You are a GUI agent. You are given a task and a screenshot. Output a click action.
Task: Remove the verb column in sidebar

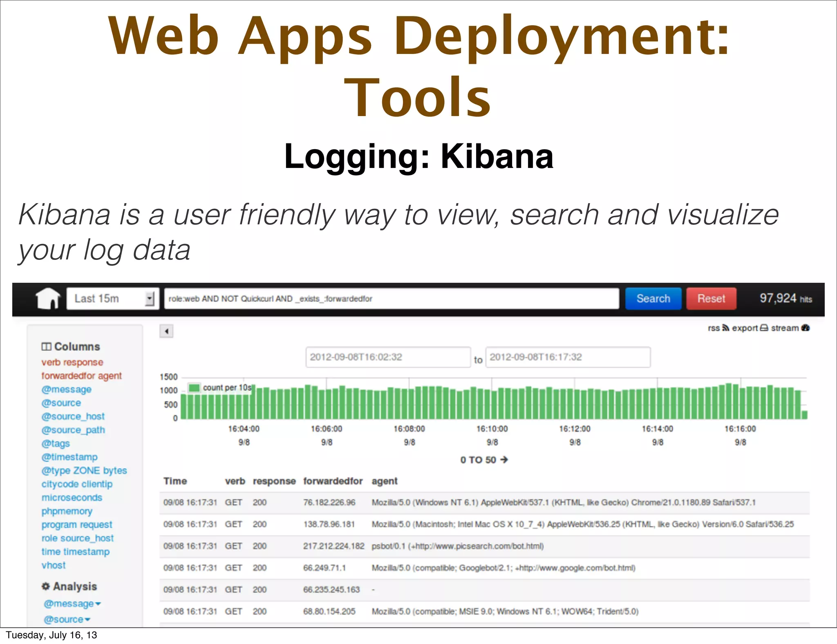pos(51,362)
